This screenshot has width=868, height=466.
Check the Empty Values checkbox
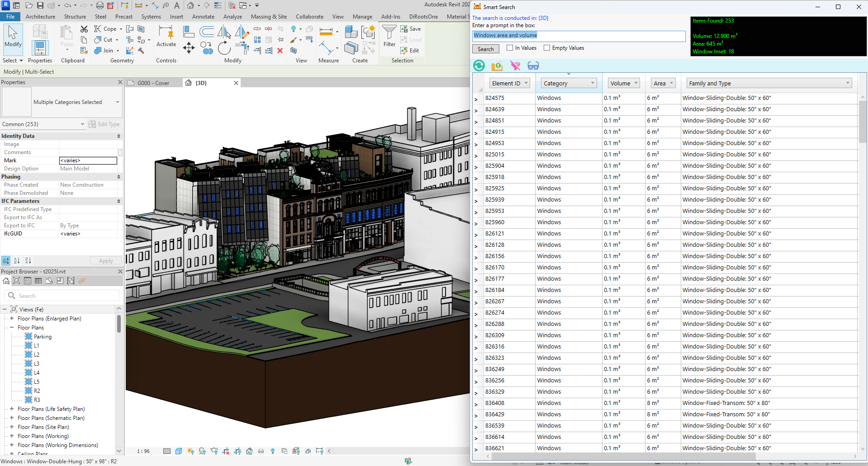[x=547, y=48]
